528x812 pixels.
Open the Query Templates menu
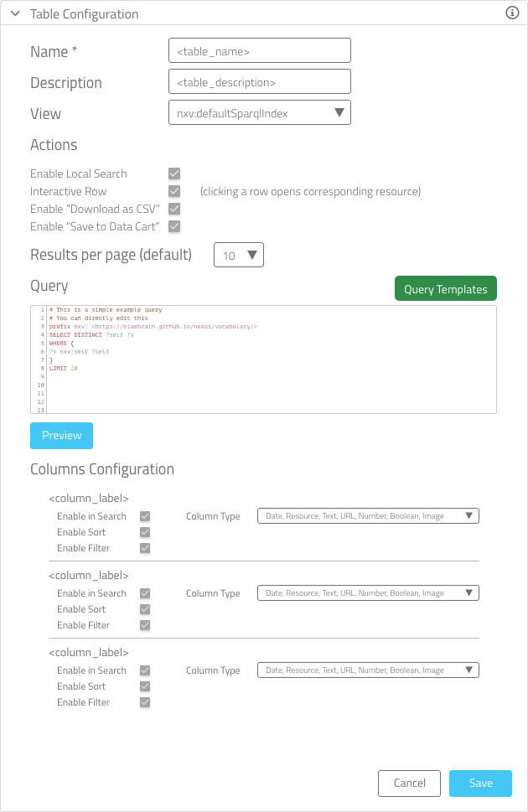(445, 287)
